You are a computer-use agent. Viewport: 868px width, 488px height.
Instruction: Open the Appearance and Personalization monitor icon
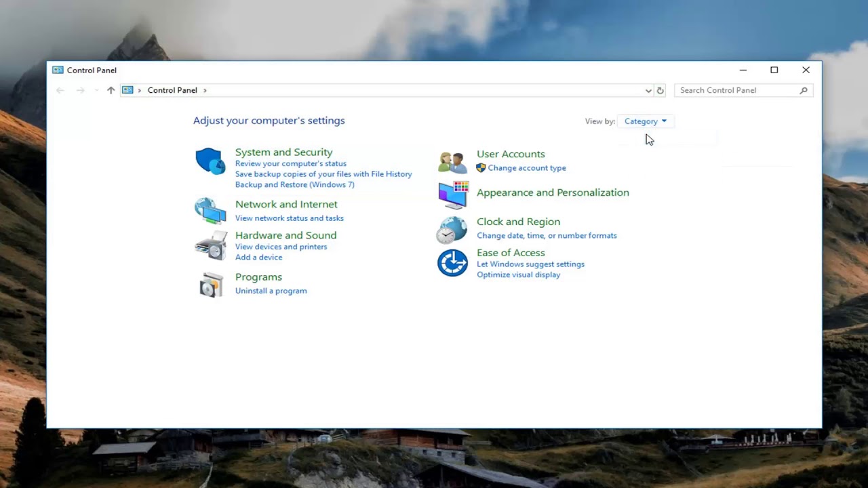click(453, 195)
